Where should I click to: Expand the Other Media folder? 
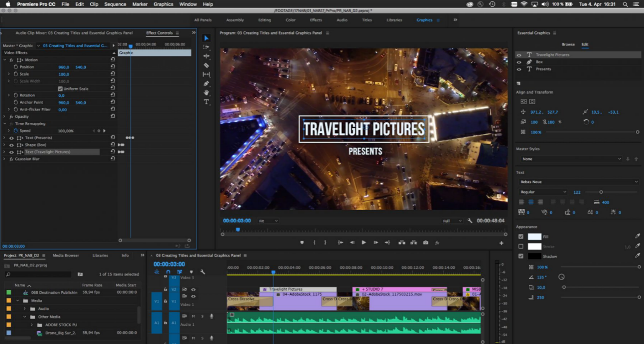tap(24, 317)
